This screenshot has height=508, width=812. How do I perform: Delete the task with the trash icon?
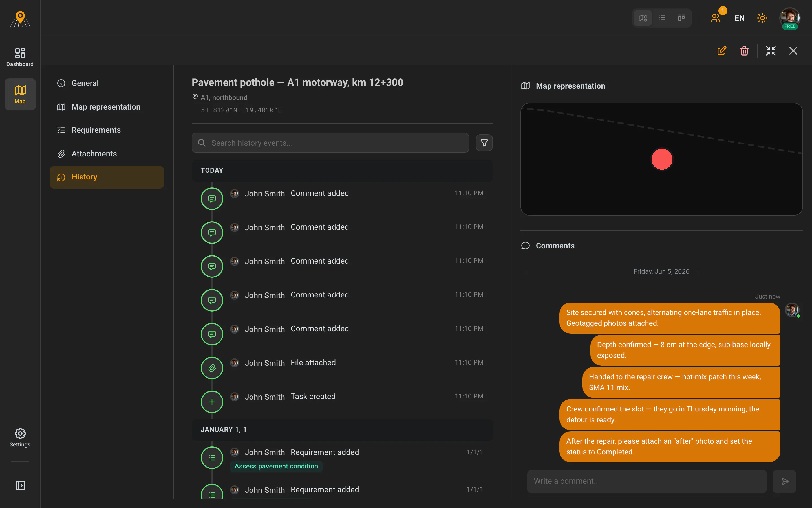pos(744,51)
